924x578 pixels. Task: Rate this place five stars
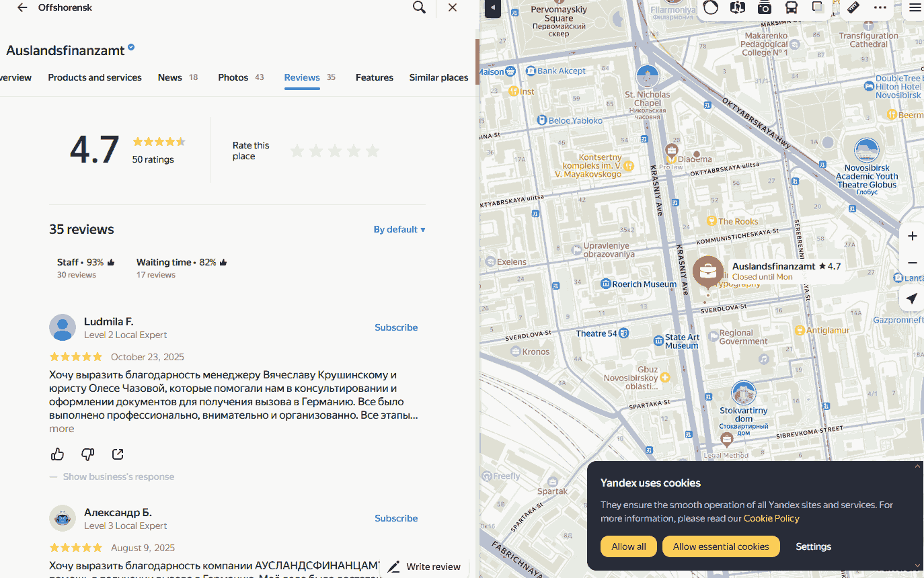point(373,151)
